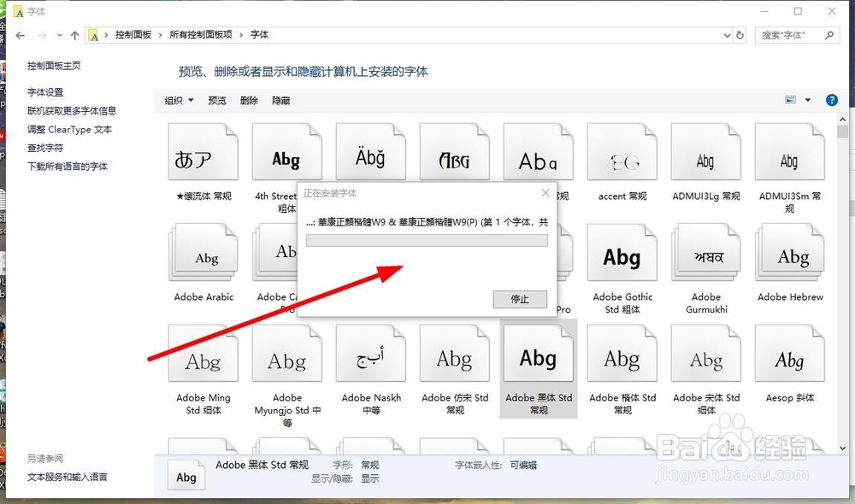
Task: Open 查找字符 link
Action: tap(45, 148)
